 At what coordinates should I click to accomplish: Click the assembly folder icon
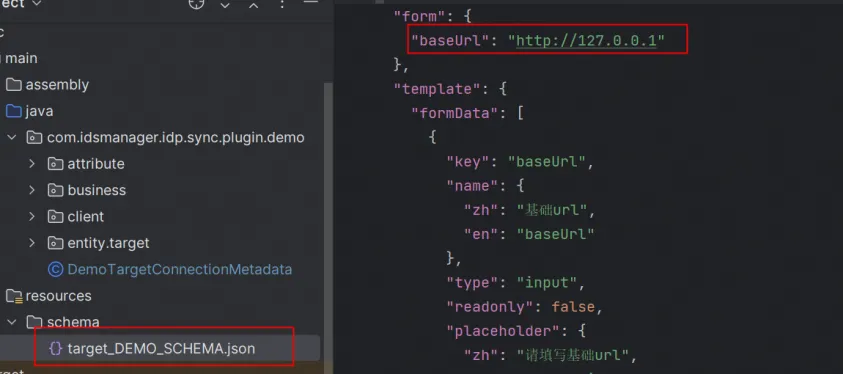coord(13,85)
